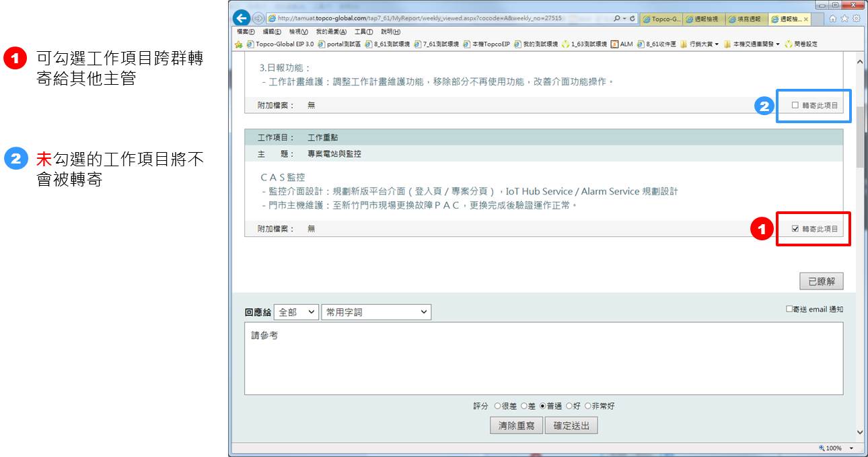868x457 pixels.
Task: Enable 寄送 email 通知 checkbox
Action: coord(789,310)
